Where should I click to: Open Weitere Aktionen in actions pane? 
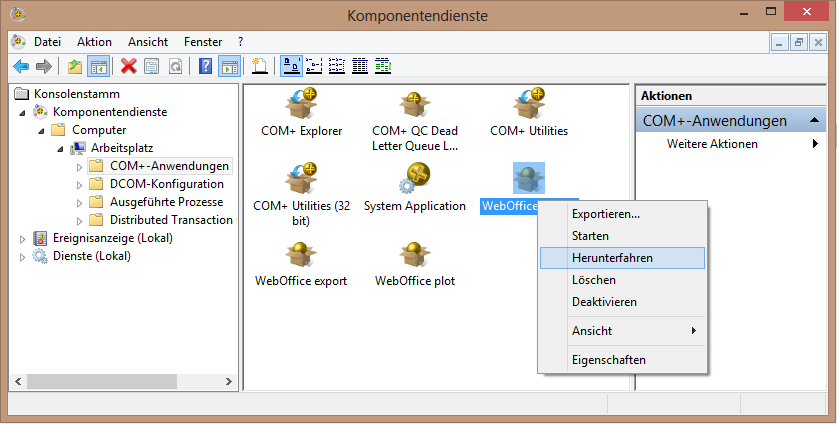point(712,144)
